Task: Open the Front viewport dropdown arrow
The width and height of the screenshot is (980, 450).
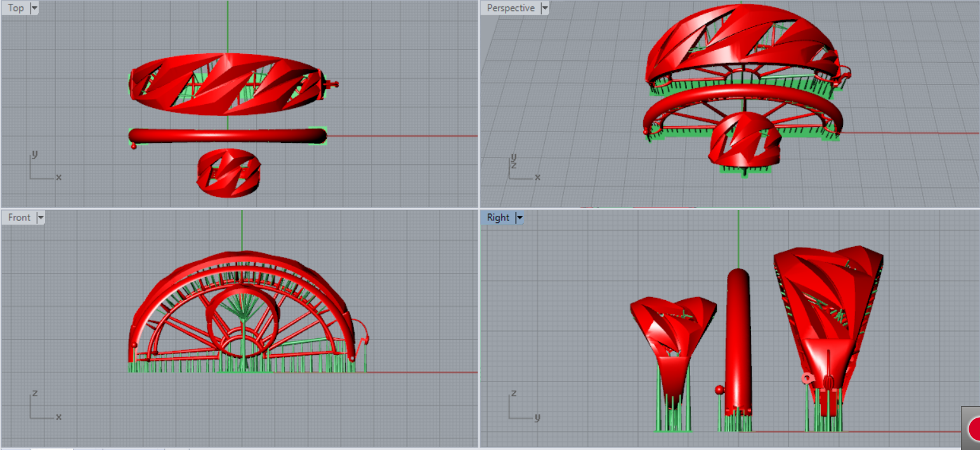Action: (x=41, y=218)
